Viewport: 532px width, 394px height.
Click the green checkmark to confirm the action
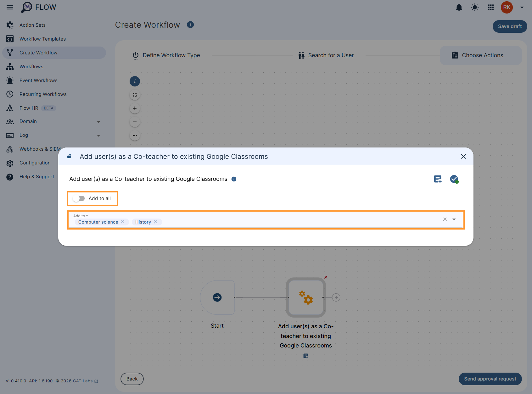(454, 179)
